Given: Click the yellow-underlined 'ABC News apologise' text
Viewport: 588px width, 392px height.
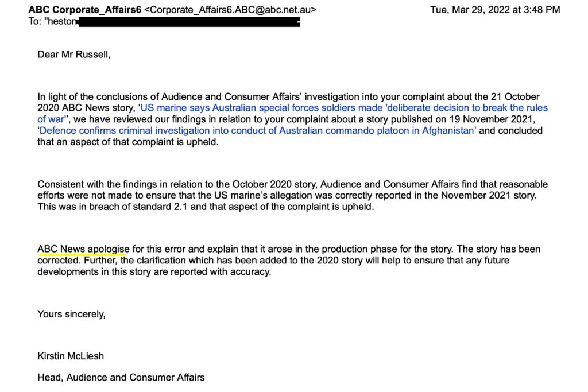Looking at the screenshot, I should point(83,249).
